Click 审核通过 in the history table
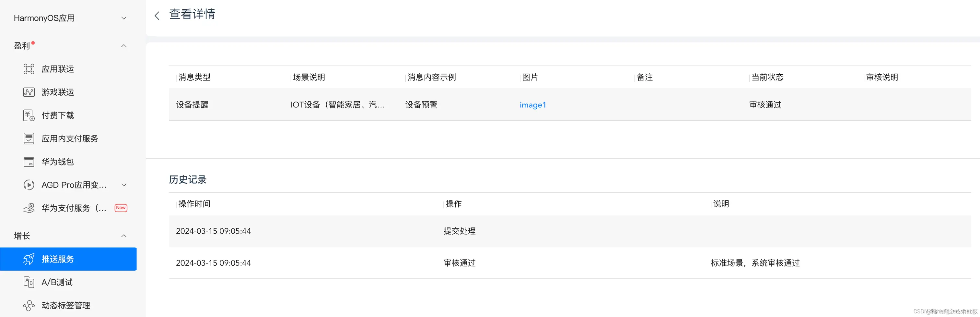This screenshot has width=980, height=317. pos(460,263)
